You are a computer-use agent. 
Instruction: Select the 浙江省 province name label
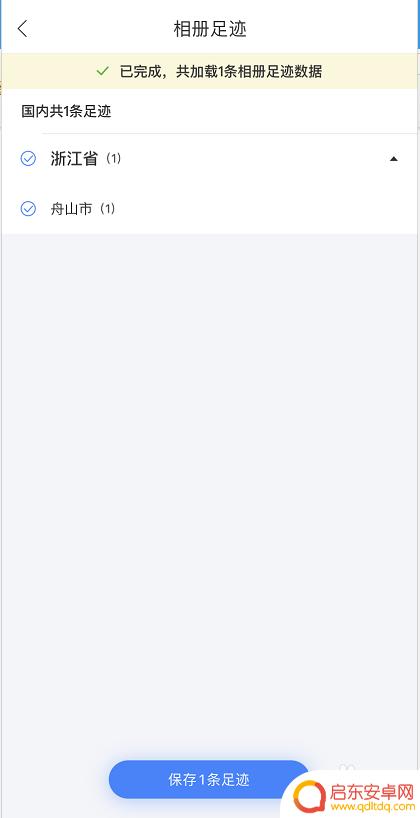point(74,158)
